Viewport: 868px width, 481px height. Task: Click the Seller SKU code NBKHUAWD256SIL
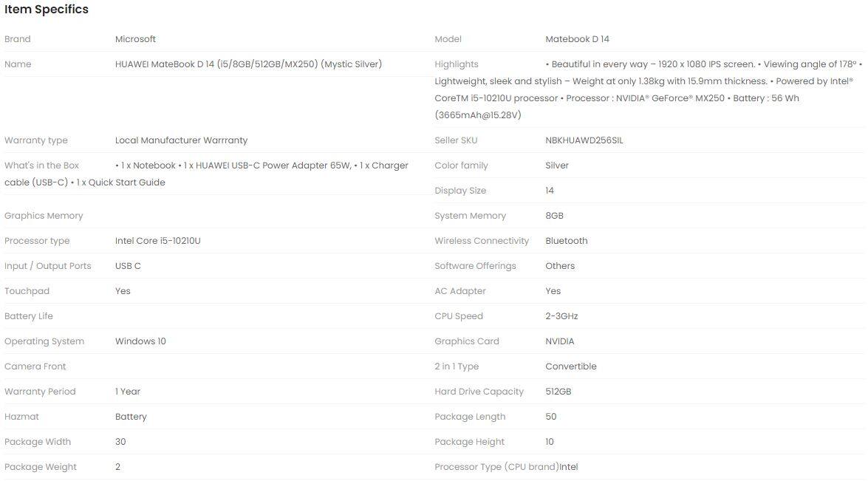pyautogui.click(x=584, y=140)
